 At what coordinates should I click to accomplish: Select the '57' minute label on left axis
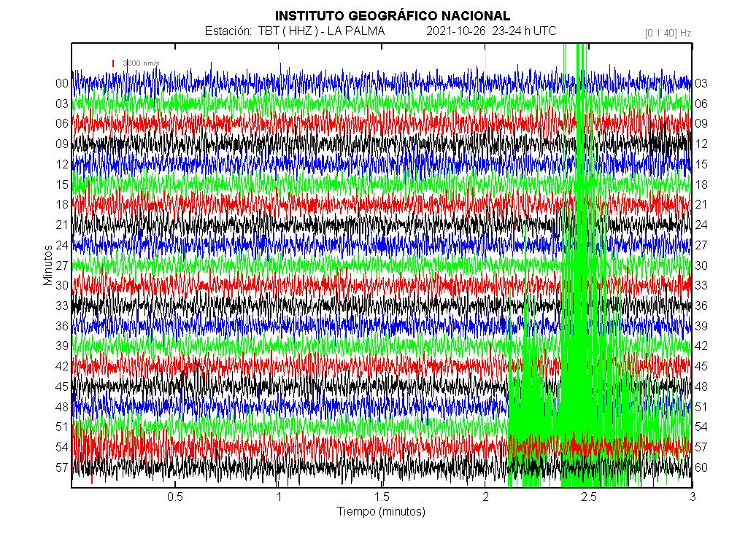(62, 467)
